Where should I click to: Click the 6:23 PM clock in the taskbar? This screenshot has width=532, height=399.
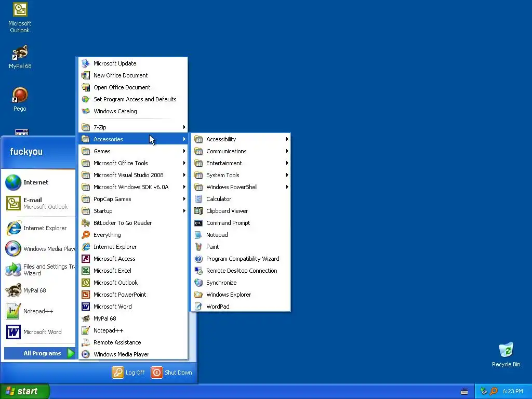[513, 392]
